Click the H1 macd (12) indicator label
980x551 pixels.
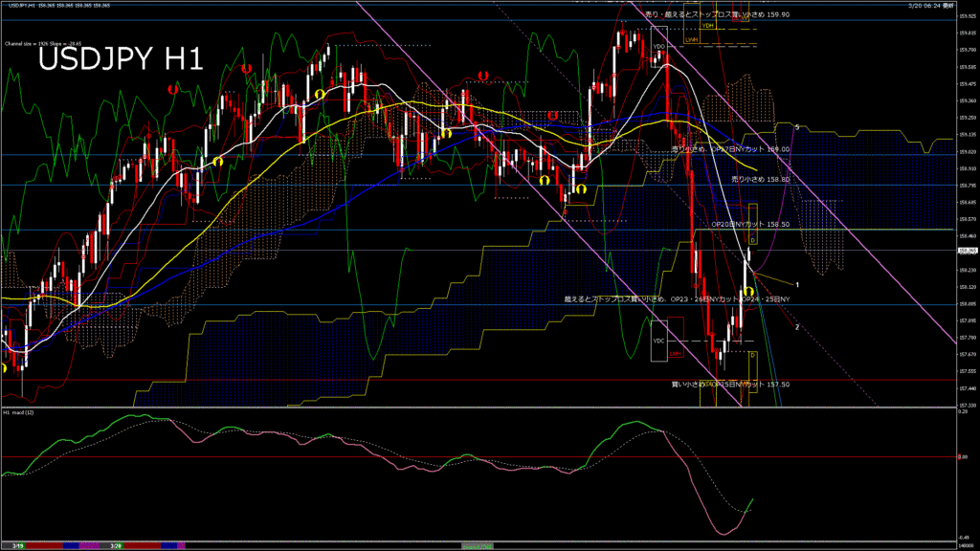point(20,412)
